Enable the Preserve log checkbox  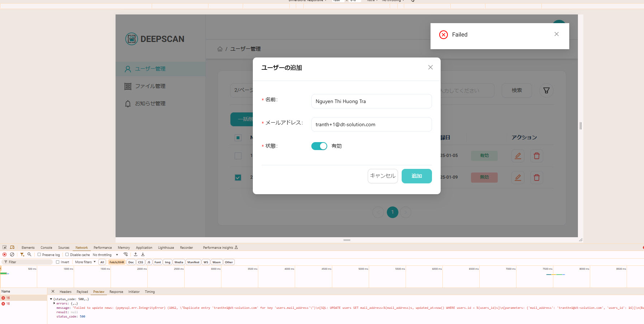point(39,255)
